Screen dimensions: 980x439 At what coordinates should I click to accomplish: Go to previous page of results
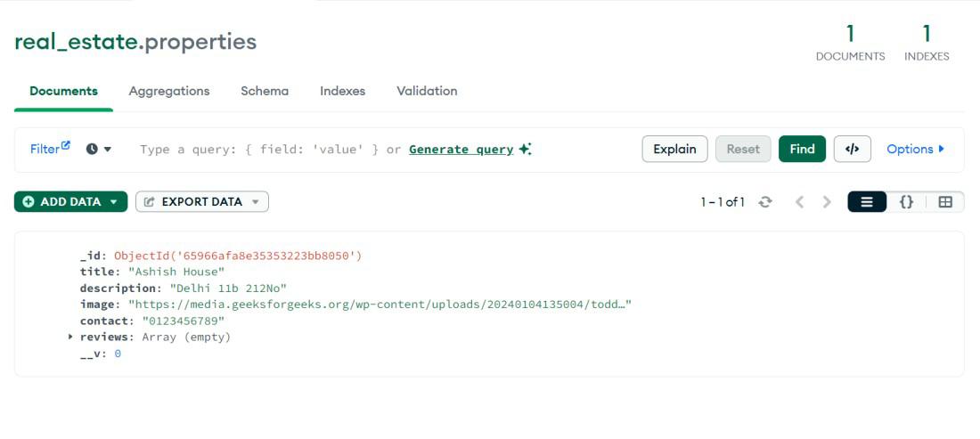(799, 202)
